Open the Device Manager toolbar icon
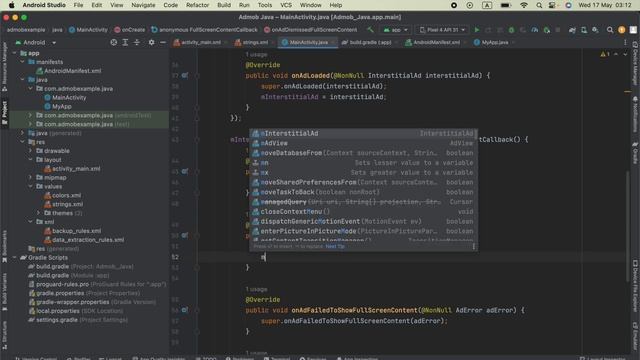 pyautogui.click(x=584, y=30)
